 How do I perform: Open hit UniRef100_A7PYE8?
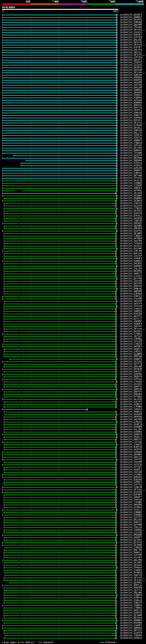131,37
